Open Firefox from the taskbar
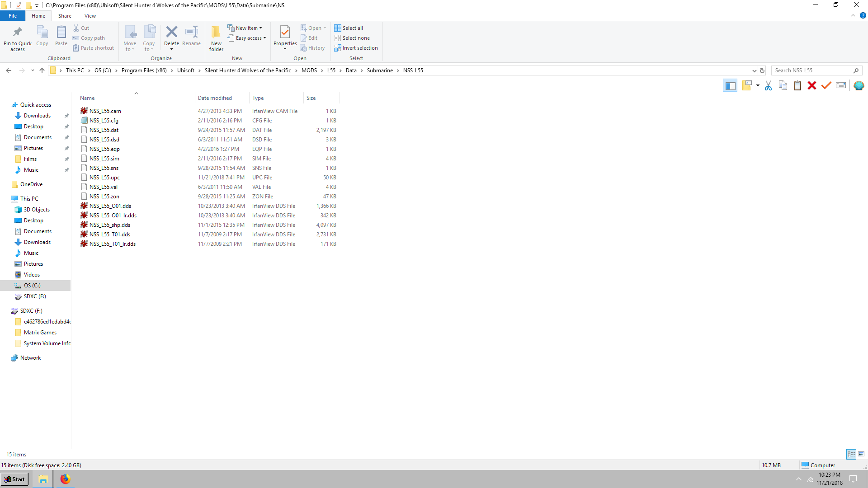This screenshot has width=868, height=488. coord(66,479)
